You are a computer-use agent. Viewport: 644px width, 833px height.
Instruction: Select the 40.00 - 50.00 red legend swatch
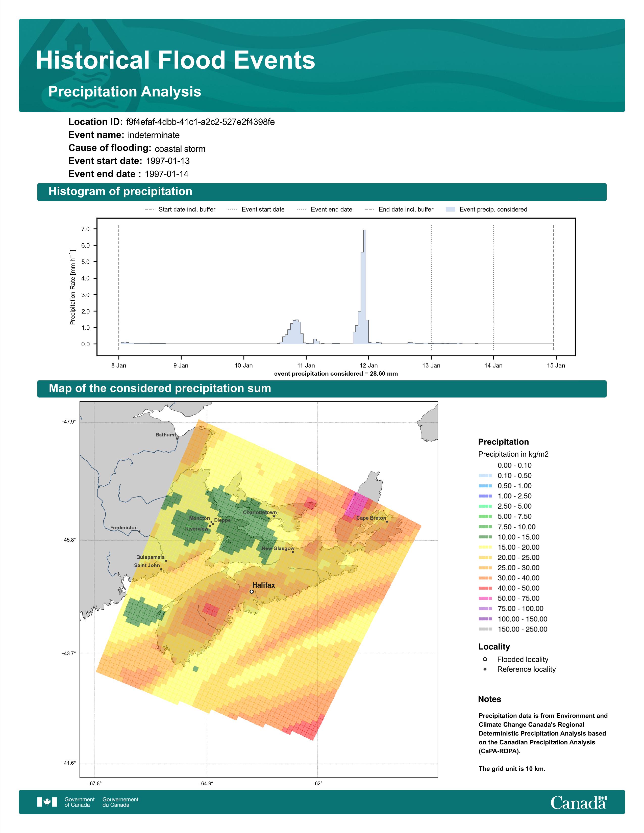point(485,588)
